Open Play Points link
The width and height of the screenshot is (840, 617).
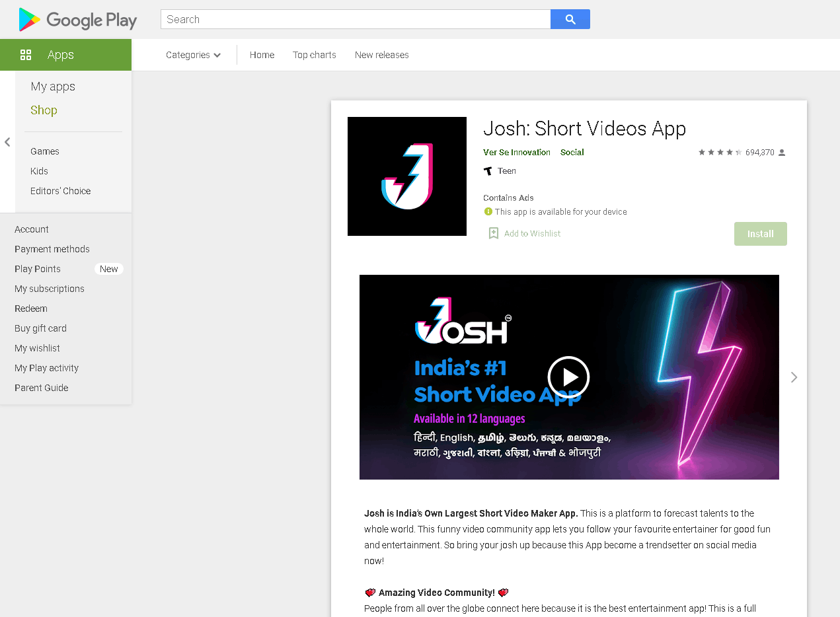38,269
